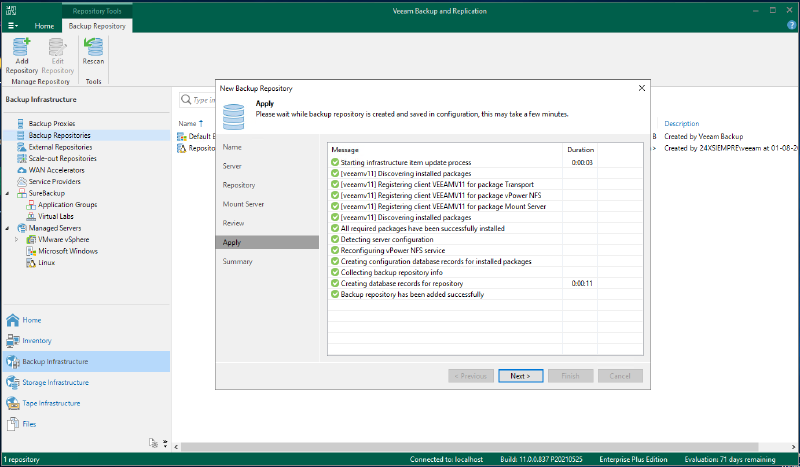Click the Duration column header

pos(581,150)
